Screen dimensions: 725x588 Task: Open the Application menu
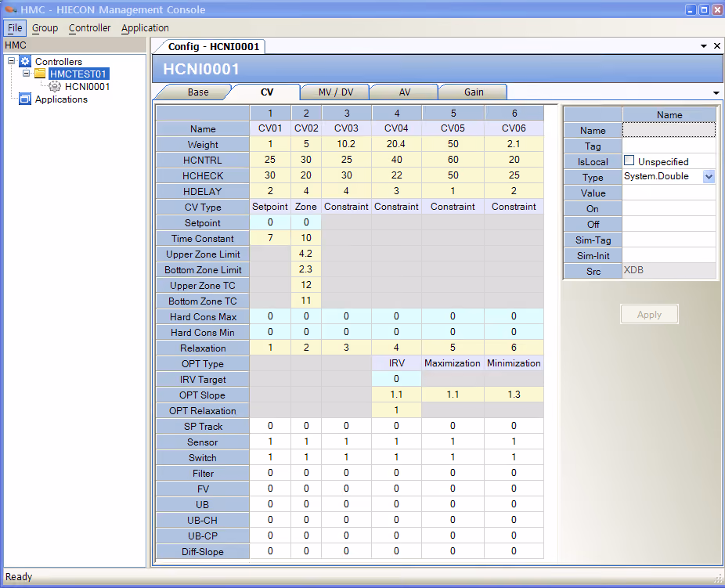[145, 27]
